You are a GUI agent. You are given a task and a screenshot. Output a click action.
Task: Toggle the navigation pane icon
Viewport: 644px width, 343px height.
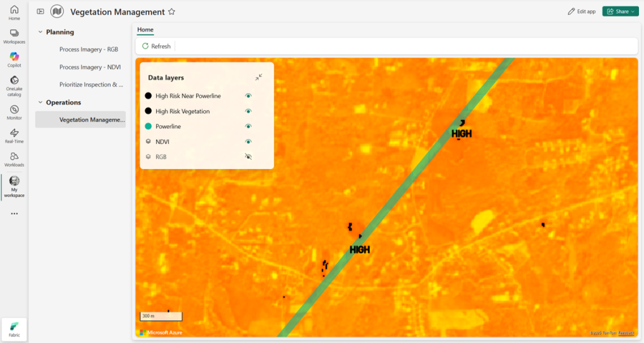(40, 11)
